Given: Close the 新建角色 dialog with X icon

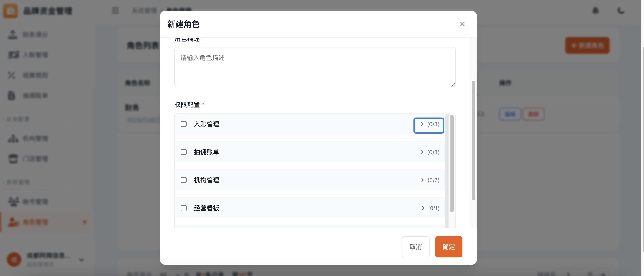Looking at the screenshot, I should pyautogui.click(x=462, y=24).
